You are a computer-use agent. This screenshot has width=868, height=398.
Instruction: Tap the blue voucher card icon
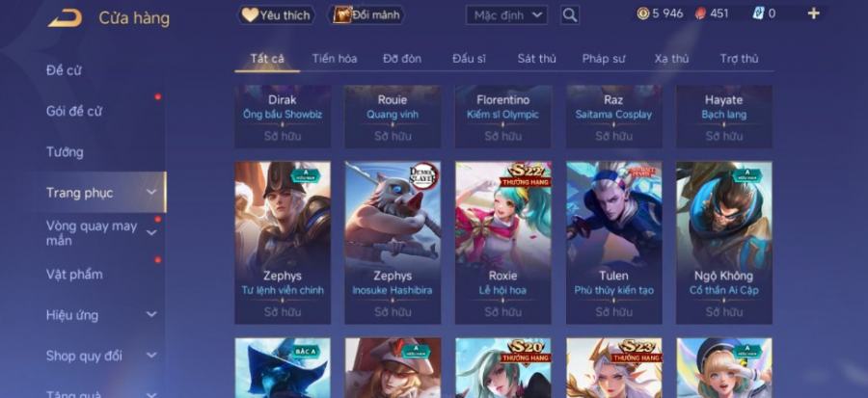pos(758,13)
